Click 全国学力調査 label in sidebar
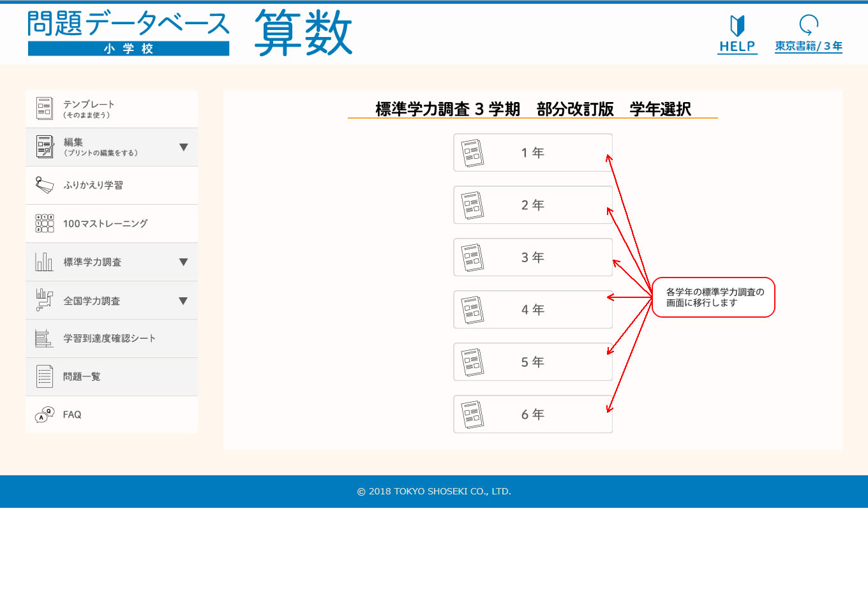 pyautogui.click(x=92, y=301)
